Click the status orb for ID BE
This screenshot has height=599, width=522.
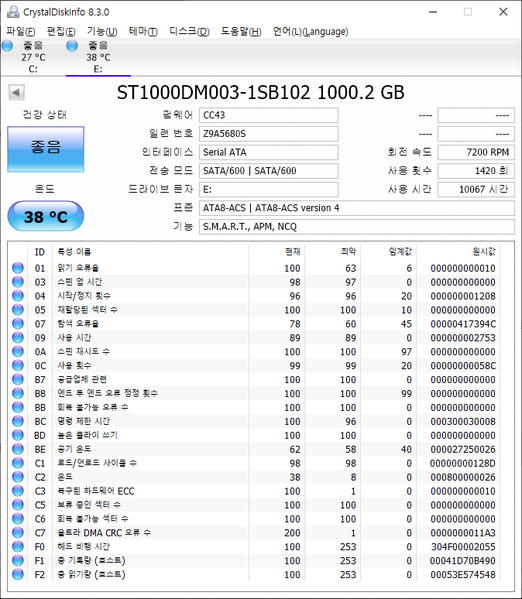[x=18, y=449]
